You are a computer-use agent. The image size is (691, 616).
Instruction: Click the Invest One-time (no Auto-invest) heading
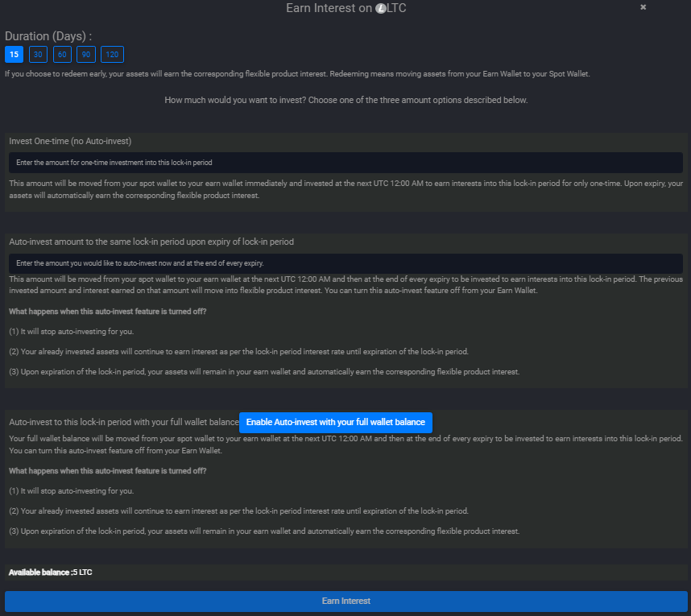pyautogui.click(x=70, y=141)
